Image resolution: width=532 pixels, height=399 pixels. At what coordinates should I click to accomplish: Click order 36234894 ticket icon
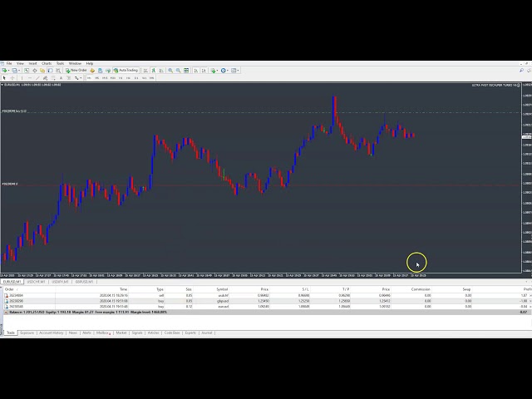[7, 295]
